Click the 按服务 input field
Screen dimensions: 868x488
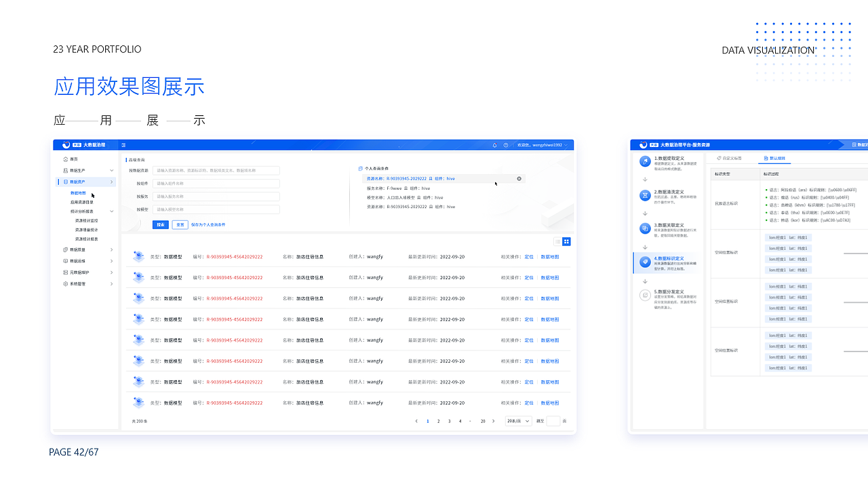pos(216,197)
